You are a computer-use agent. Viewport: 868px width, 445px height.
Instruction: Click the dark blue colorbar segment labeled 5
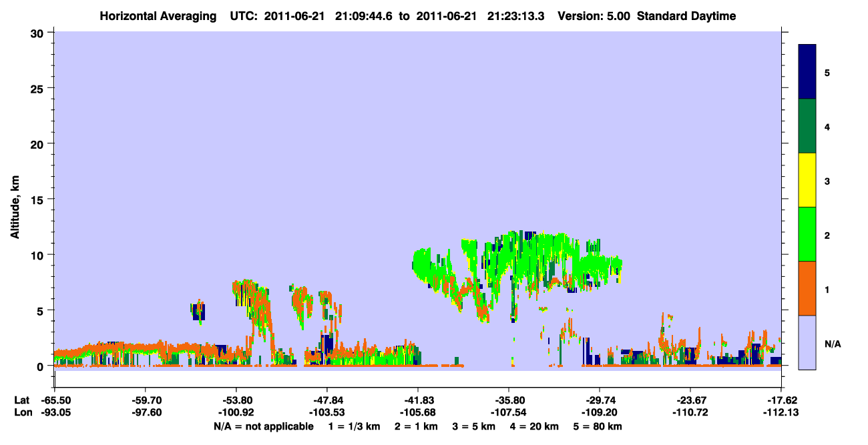pyautogui.click(x=807, y=71)
